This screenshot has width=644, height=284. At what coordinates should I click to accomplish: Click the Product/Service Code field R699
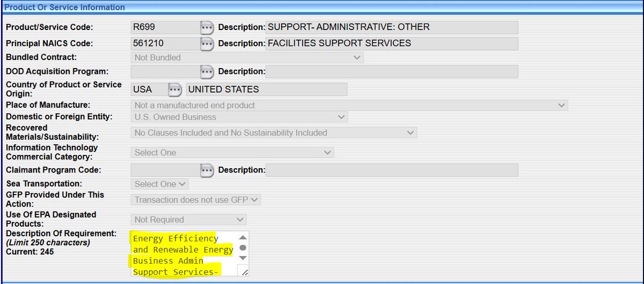coord(165,28)
